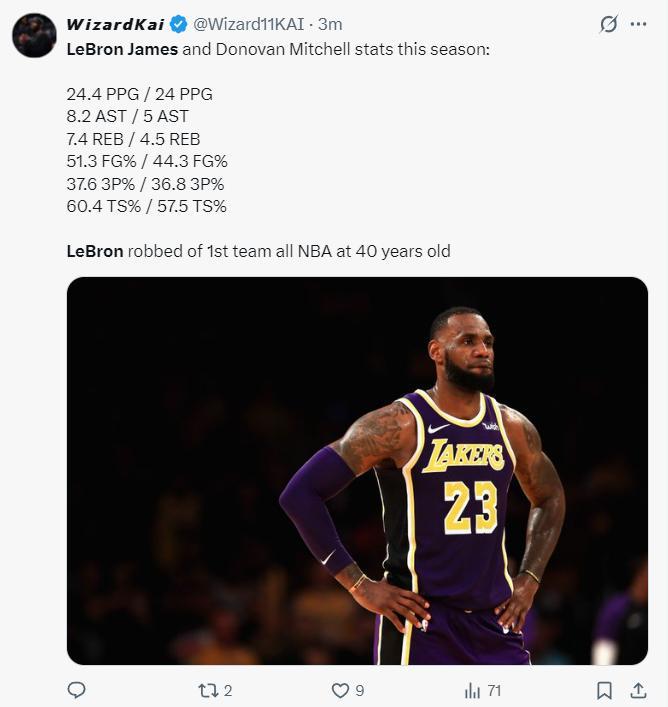The image size is (668, 707).
Task: Open the three-dot More options menu
Action: (638, 24)
